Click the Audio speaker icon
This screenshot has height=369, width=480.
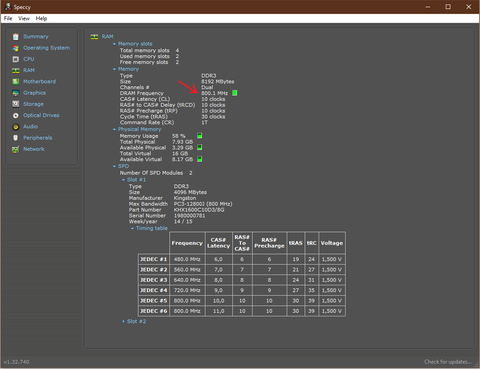(15, 127)
